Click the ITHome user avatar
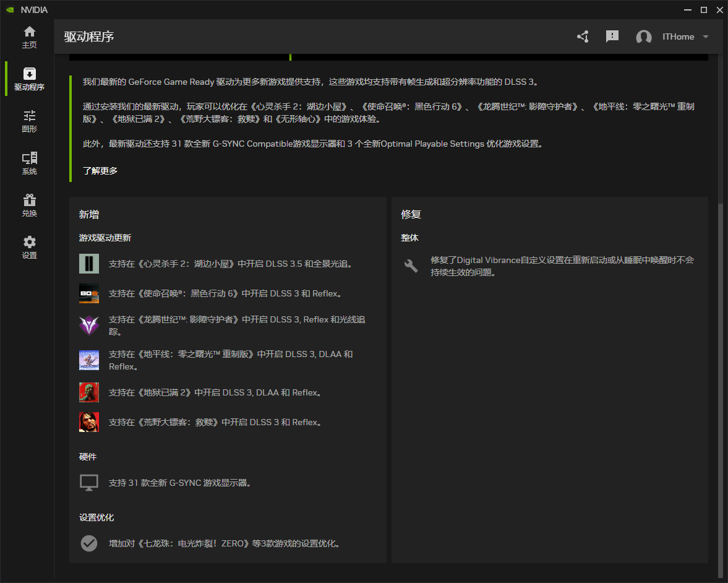 pyautogui.click(x=643, y=37)
